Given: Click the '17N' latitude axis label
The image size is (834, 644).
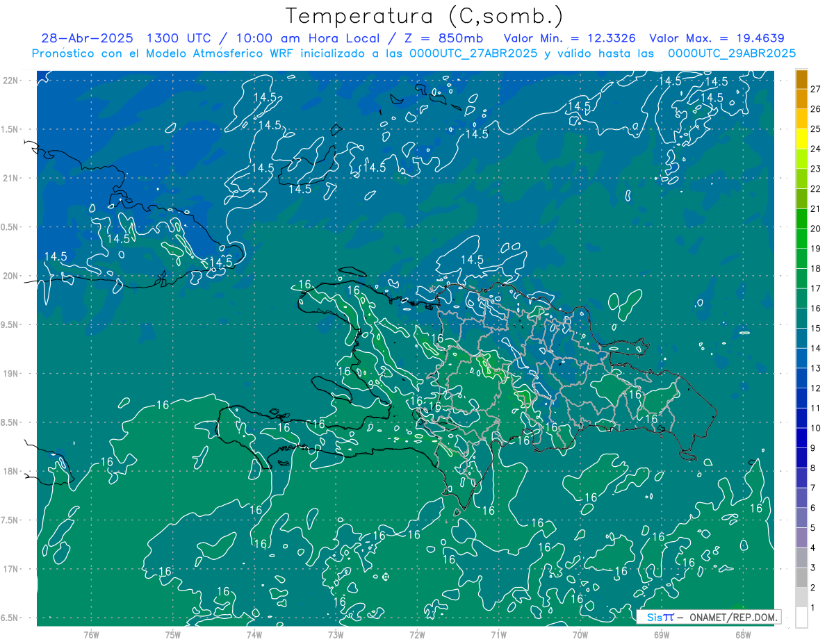Looking at the screenshot, I should (11, 569).
